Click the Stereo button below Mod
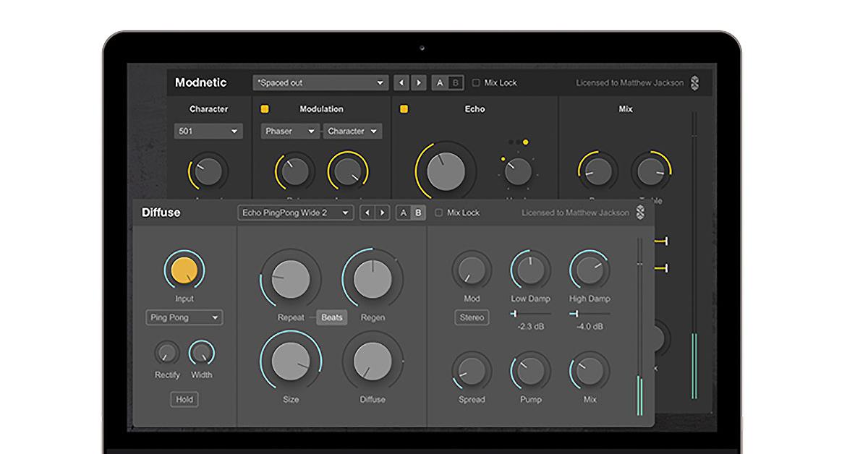 pos(472,317)
